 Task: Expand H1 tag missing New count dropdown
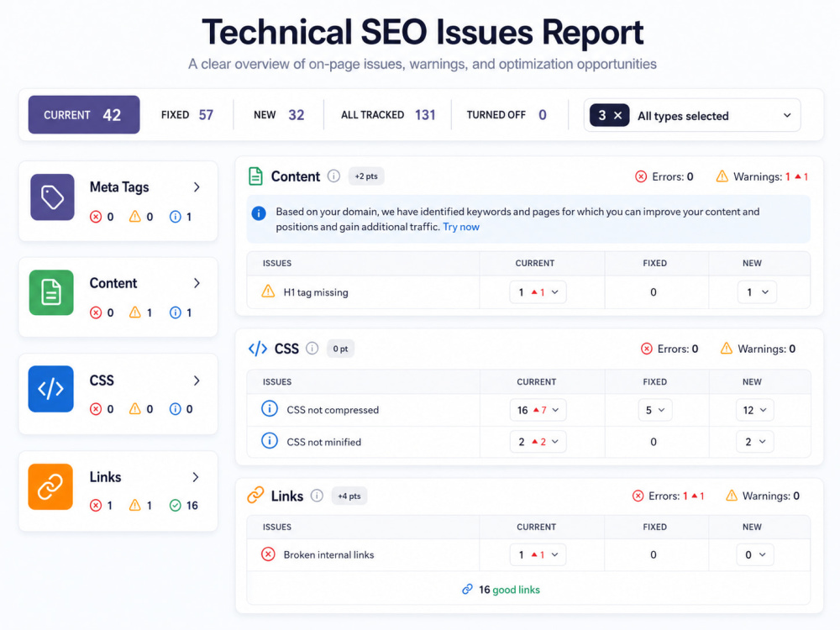[x=757, y=292]
